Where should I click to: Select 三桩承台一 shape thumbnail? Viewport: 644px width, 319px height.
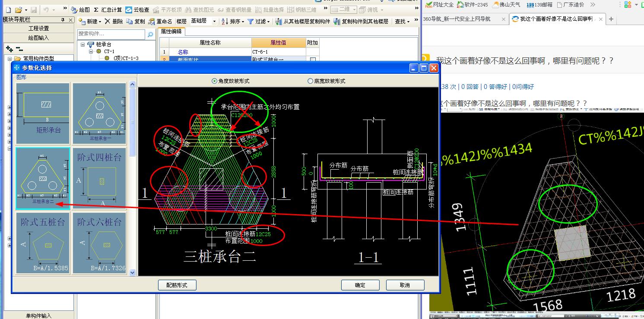(x=99, y=114)
